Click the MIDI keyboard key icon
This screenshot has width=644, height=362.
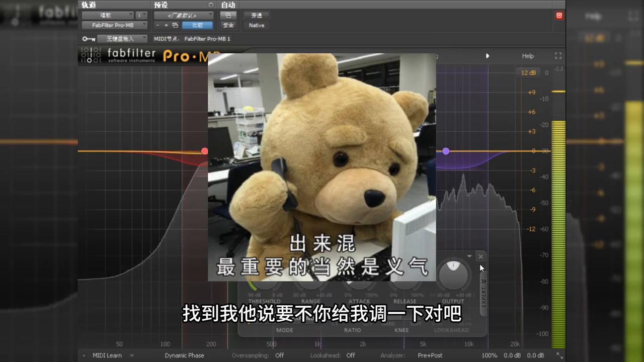[89, 38]
